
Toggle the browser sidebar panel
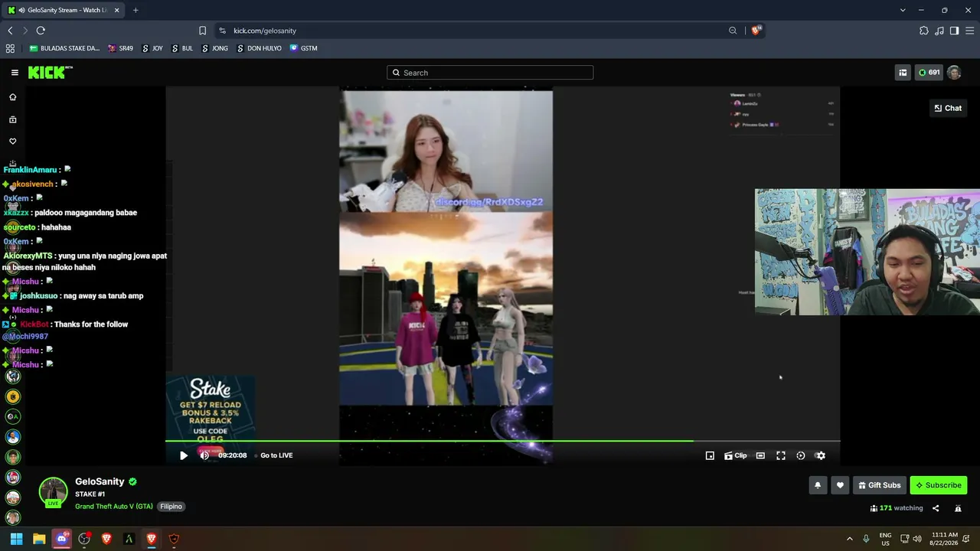tap(954, 31)
